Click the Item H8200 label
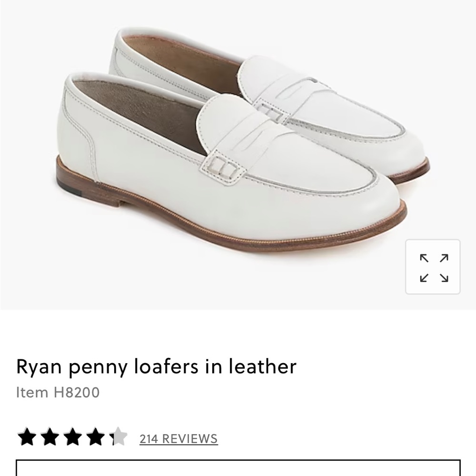 click(57, 393)
